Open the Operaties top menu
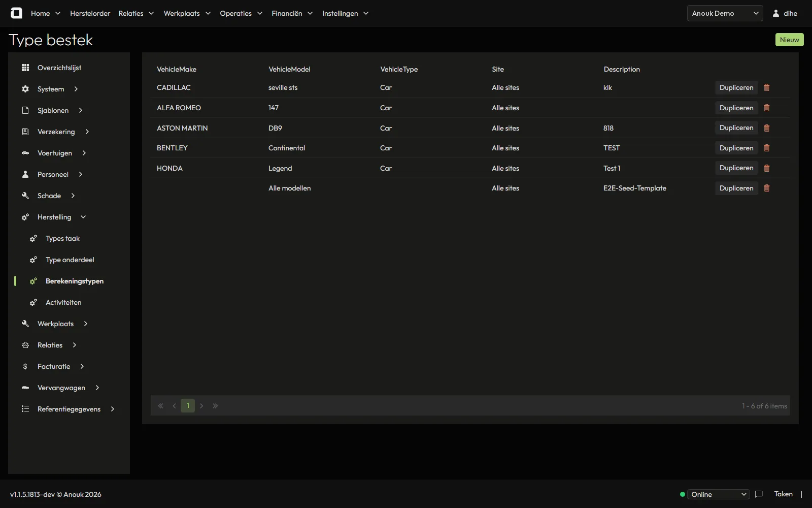Viewport: 812px width, 508px height. pos(241,13)
